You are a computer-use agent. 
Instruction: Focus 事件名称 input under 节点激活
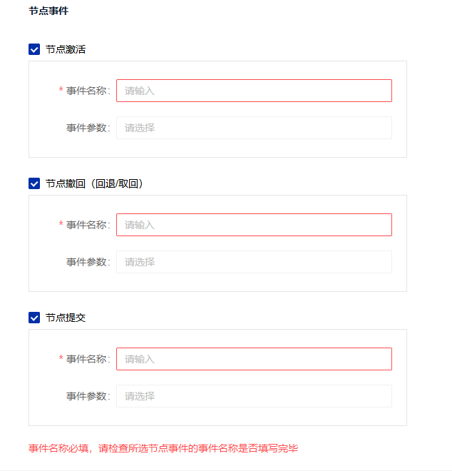[254, 91]
